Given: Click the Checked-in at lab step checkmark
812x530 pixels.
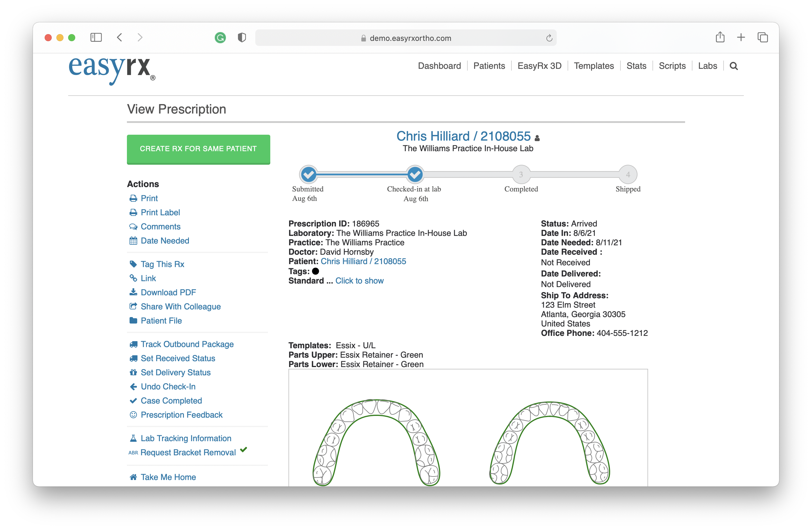Looking at the screenshot, I should (x=415, y=174).
